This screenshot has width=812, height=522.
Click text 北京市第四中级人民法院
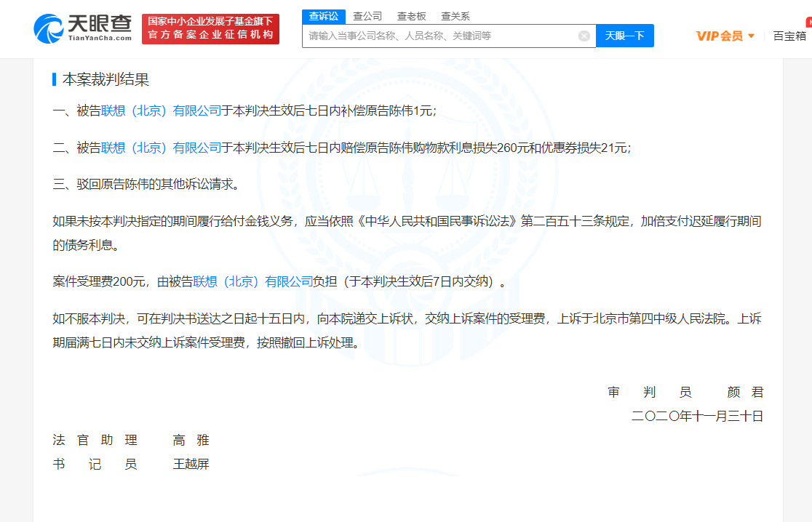(658, 318)
